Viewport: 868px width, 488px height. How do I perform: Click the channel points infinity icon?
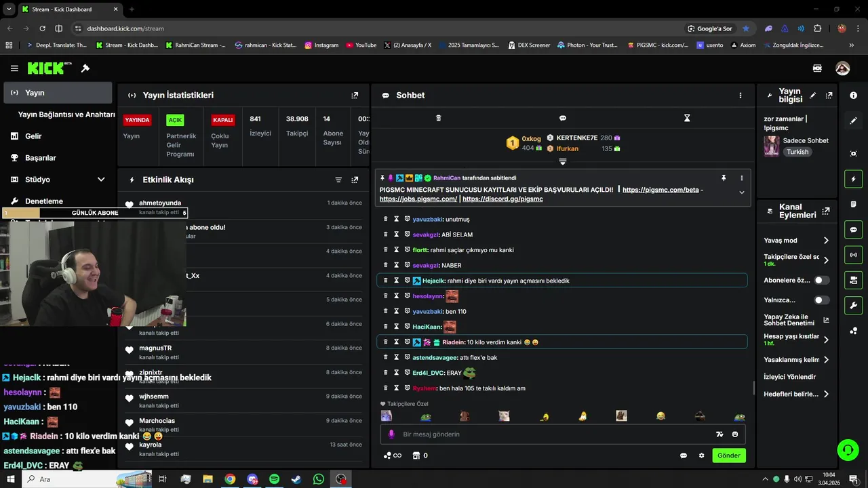tap(393, 455)
